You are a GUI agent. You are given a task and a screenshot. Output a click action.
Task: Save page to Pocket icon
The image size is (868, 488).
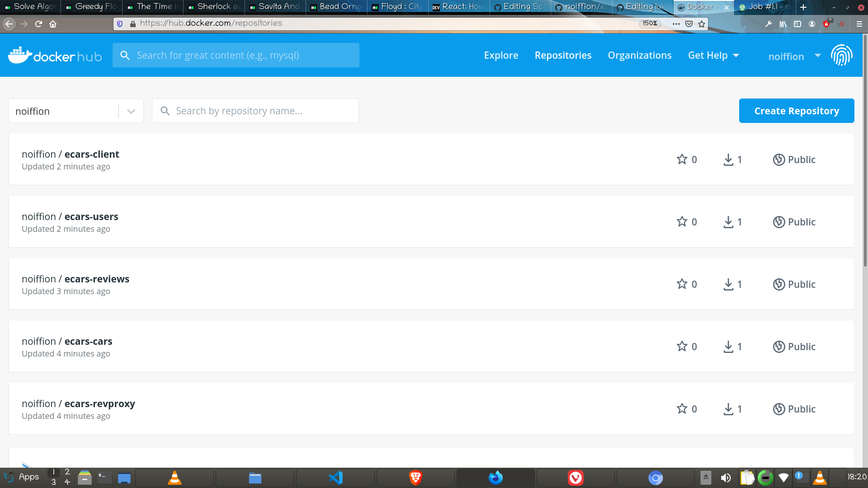(x=689, y=24)
